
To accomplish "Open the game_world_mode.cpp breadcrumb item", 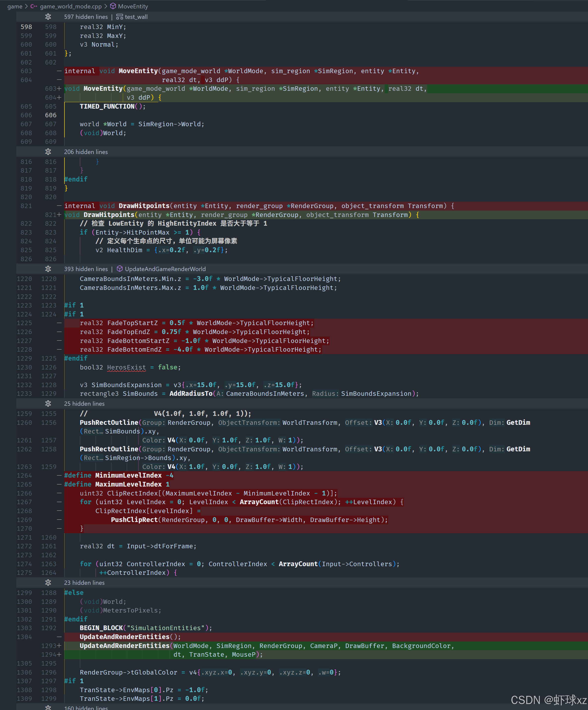I will (x=71, y=6).
